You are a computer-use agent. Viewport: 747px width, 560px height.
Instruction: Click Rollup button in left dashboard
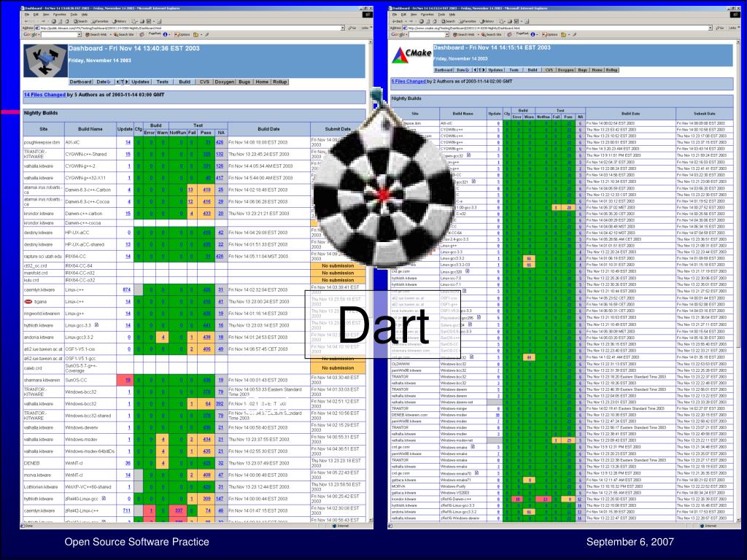pyautogui.click(x=279, y=82)
